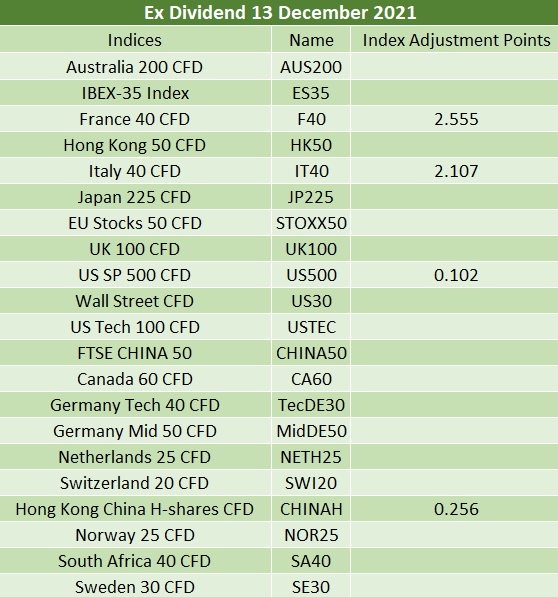558x597 pixels.
Task: Select the Germany Tech 40 CFD cell
Action: click(135, 405)
